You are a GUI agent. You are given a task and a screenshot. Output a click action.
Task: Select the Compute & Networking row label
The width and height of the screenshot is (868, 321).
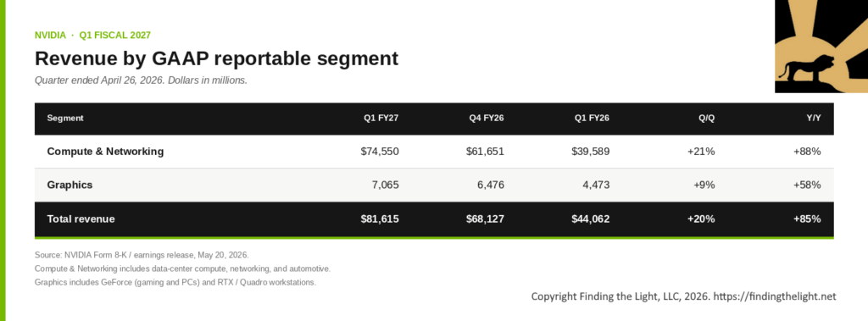tap(105, 151)
